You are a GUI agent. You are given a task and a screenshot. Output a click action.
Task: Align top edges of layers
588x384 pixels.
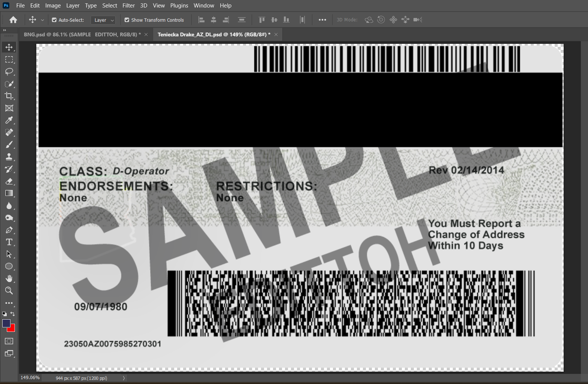tap(262, 20)
